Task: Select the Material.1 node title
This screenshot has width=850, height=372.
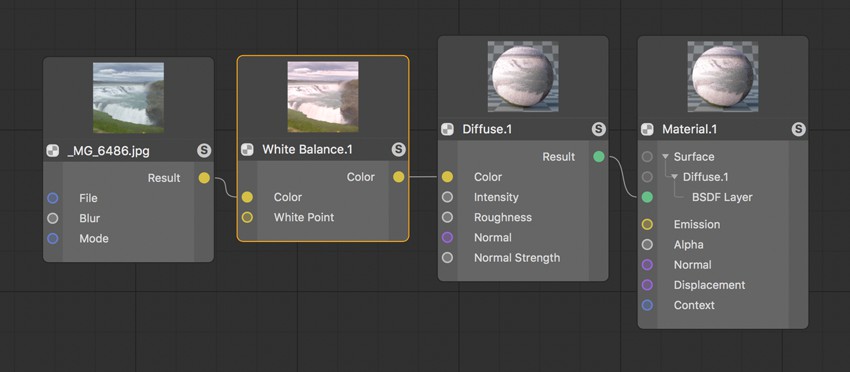Action: pyautogui.click(x=690, y=129)
